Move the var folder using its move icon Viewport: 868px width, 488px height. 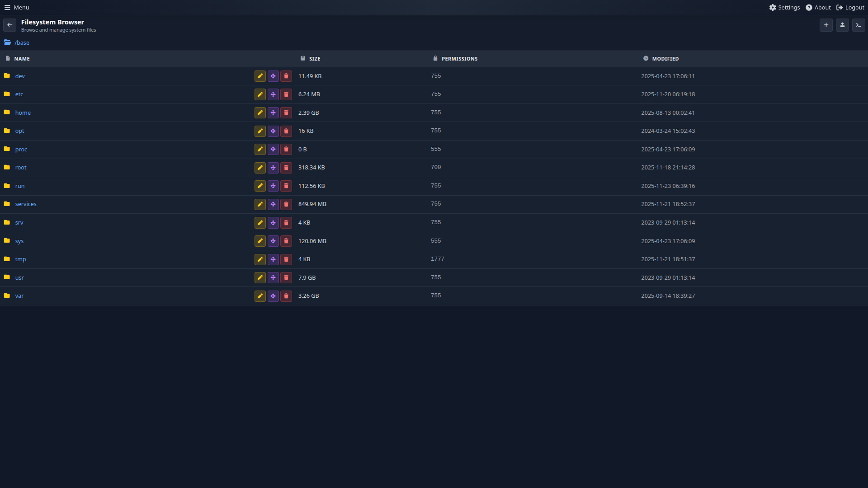click(273, 296)
